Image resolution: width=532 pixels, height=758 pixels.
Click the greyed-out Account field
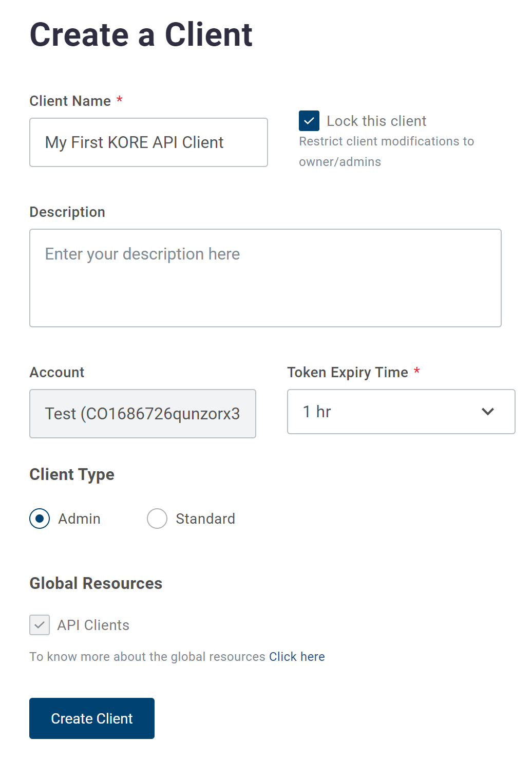(x=142, y=414)
